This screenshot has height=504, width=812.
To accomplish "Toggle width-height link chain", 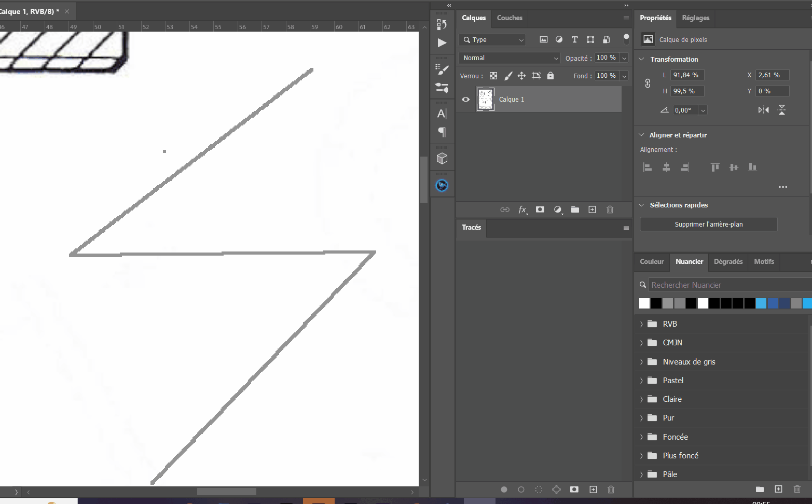I will pyautogui.click(x=648, y=83).
